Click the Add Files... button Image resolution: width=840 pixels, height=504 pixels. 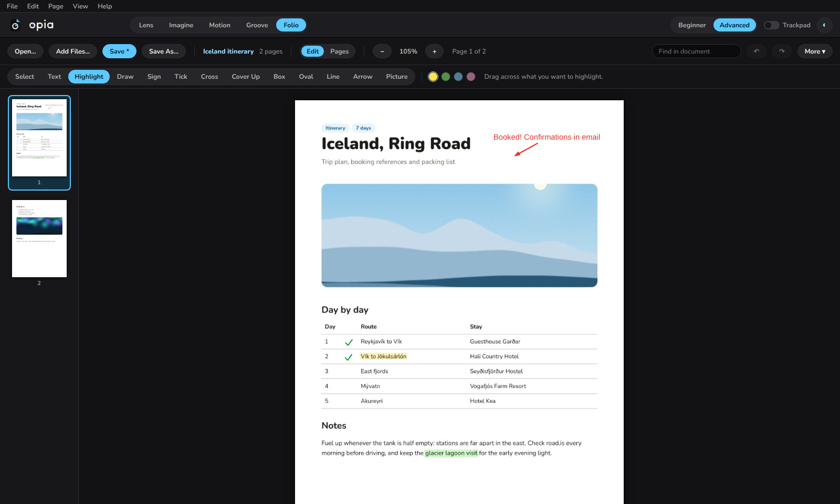73,51
